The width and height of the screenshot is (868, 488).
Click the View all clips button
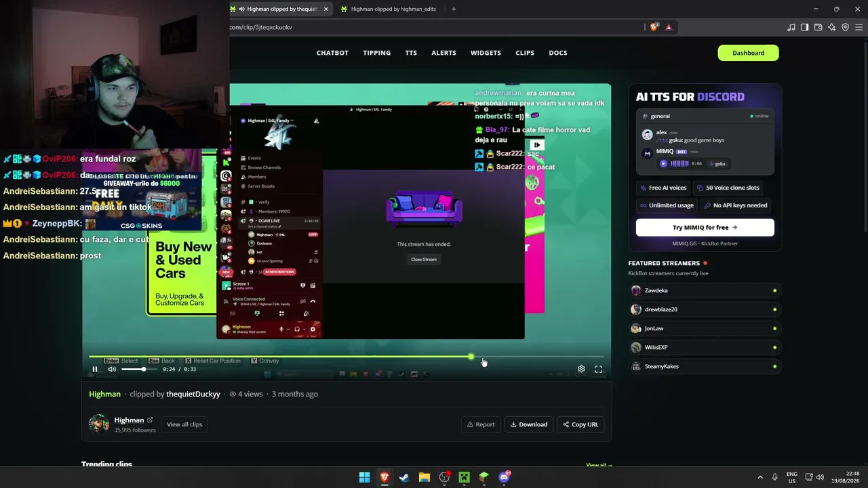point(184,424)
